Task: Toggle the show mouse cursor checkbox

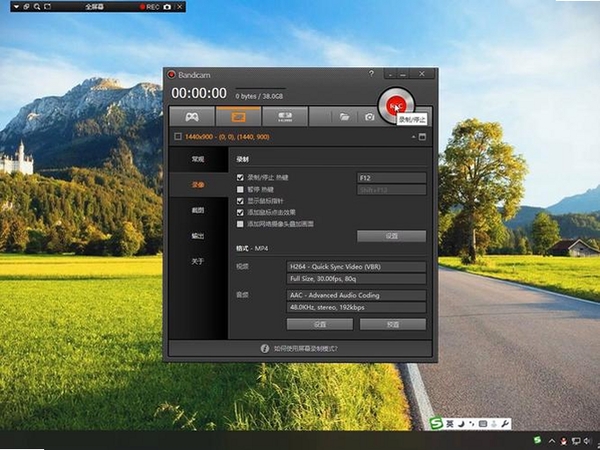Action: pyautogui.click(x=240, y=201)
